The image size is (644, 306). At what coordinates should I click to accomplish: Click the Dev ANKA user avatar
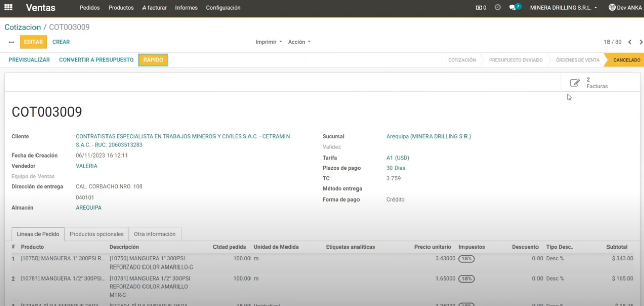612,8
